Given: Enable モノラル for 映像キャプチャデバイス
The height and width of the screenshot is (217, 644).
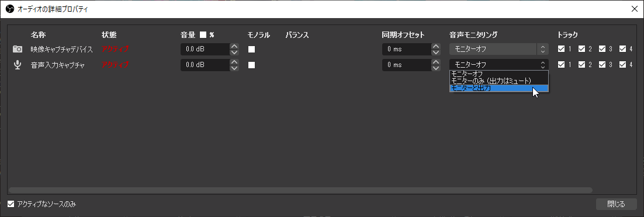Looking at the screenshot, I should pyautogui.click(x=251, y=49).
